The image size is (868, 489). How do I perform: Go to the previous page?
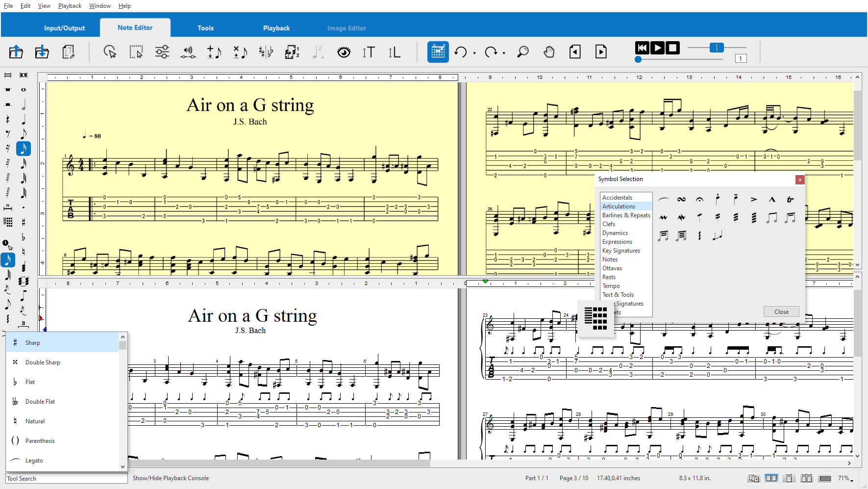(575, 51)
